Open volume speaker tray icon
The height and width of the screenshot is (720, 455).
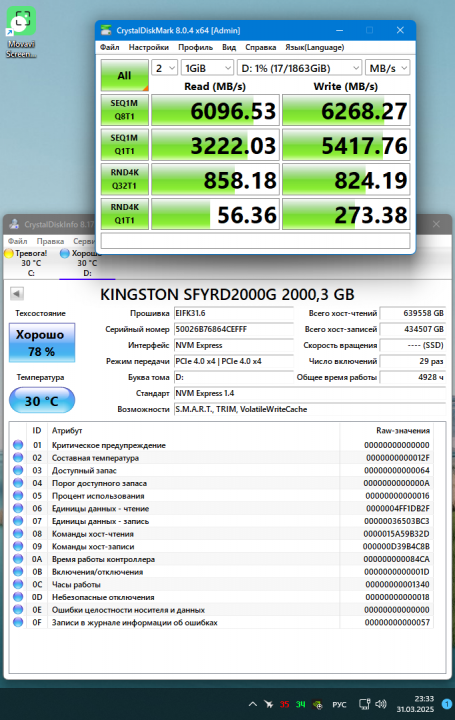pyautogui.click(x=381, y=704)
